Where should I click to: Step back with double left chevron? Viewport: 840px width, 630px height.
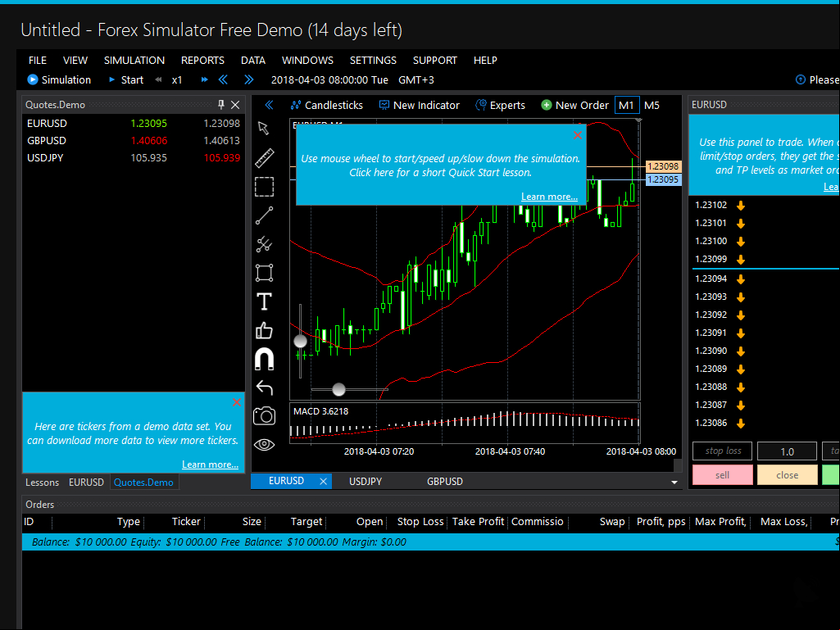223,79
